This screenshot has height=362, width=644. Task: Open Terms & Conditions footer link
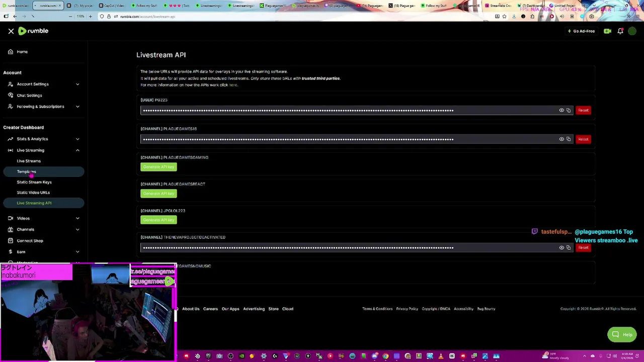pyautogui.click(x=377, y=309)
